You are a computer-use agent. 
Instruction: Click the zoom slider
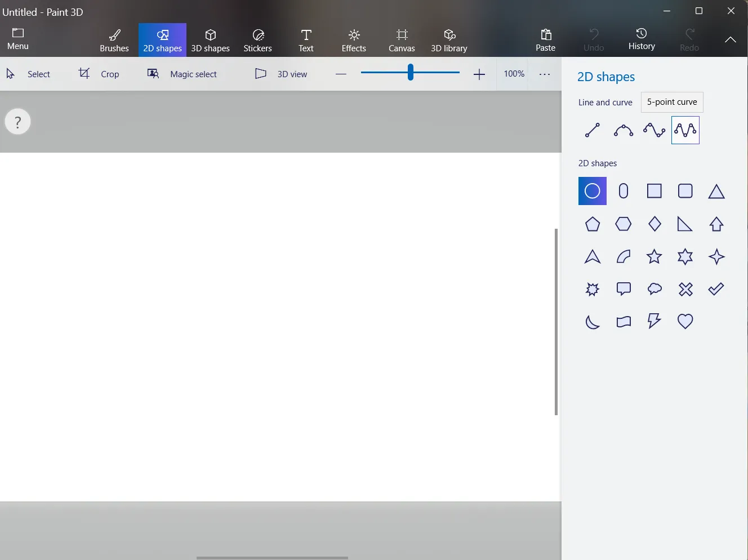click(409, 73)
